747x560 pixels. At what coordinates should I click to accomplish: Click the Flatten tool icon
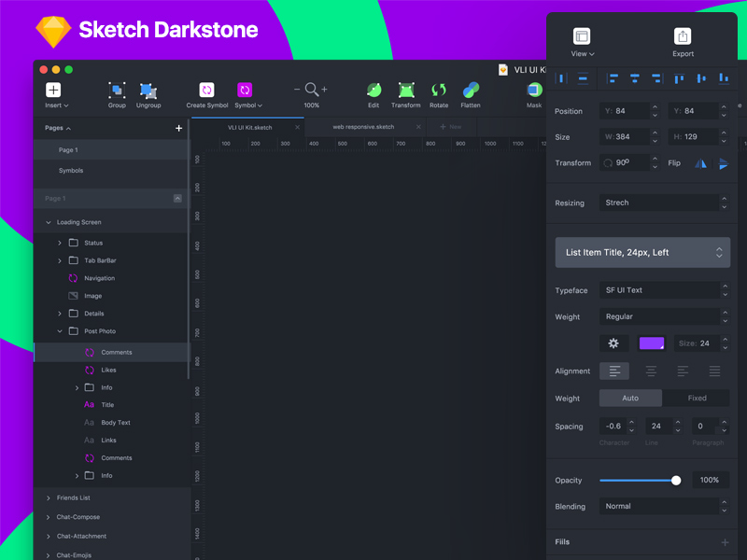(471, 91)
